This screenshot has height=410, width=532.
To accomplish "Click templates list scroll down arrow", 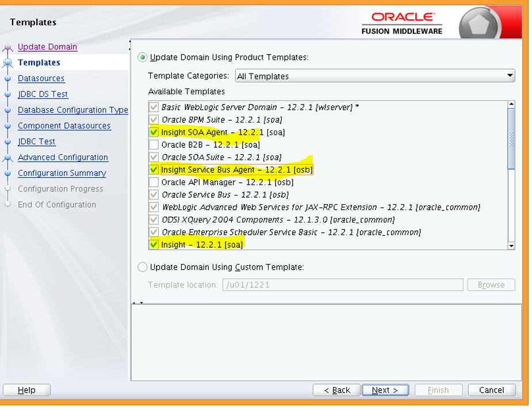I will (511, 246).
